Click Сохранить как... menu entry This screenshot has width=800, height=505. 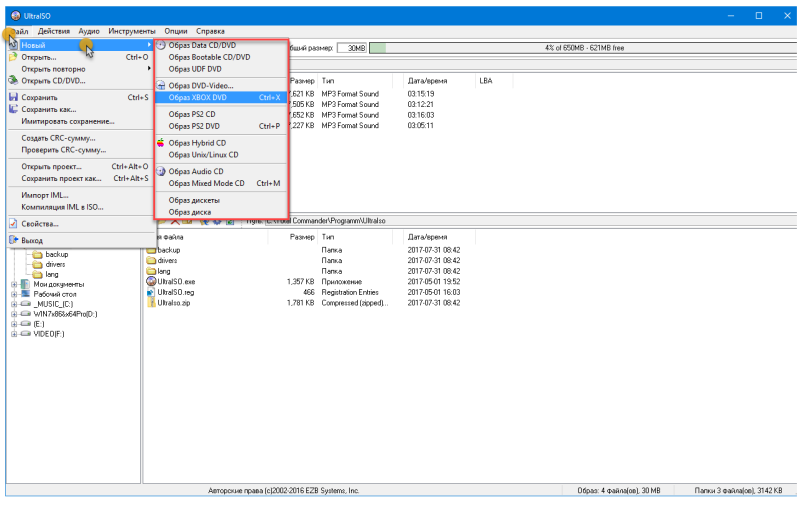click(x=49, y=109)
